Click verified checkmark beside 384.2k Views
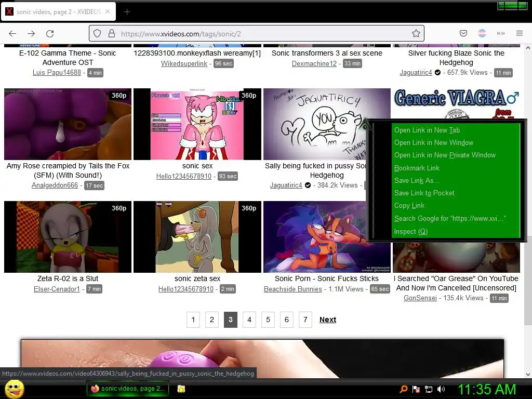This screenshot has width=532, height=399. (x=308, y=185)
